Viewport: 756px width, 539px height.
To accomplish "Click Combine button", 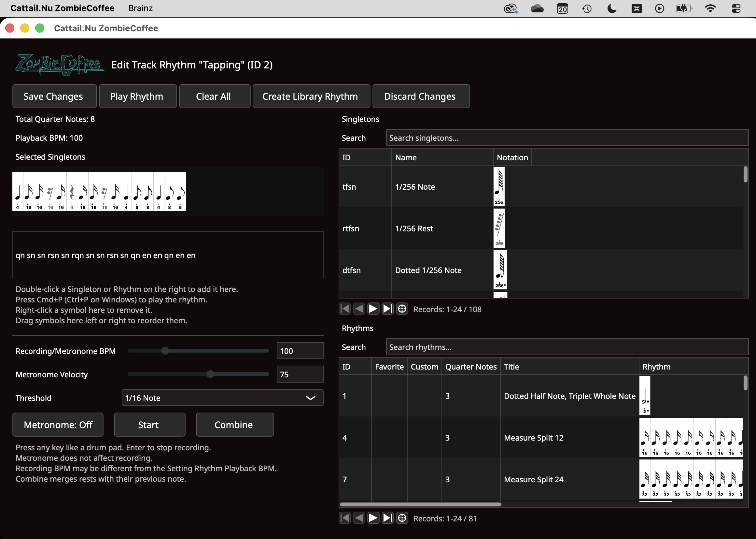I will (235, 425).
